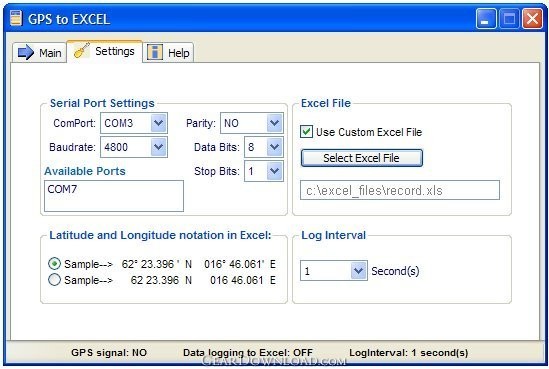Screen dimensions: 549x369
Task: Click the Select Excel File button
Action: (362, 158)
